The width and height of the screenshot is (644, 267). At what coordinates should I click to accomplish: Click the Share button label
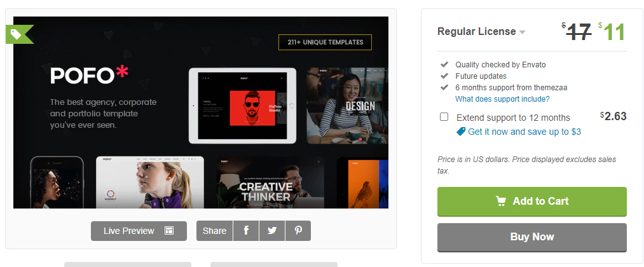(x=214, y=231)
